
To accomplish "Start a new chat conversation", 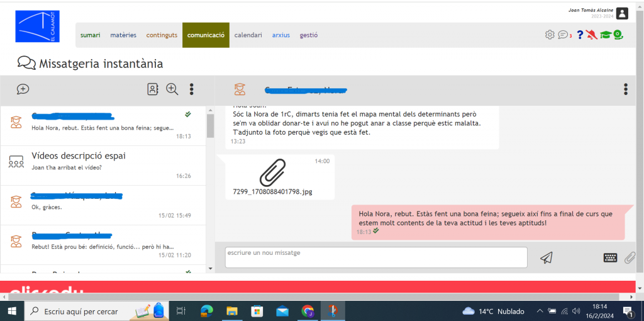I will pyautogui.click(x=23, y=89).
